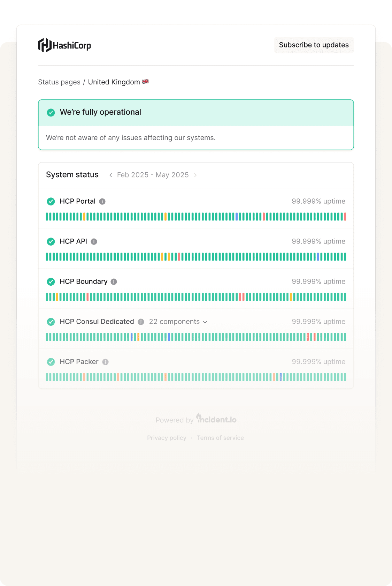Click the right chevron to view later dates
The height and width of the screenshot is (586, 392).
click(195, 175)
